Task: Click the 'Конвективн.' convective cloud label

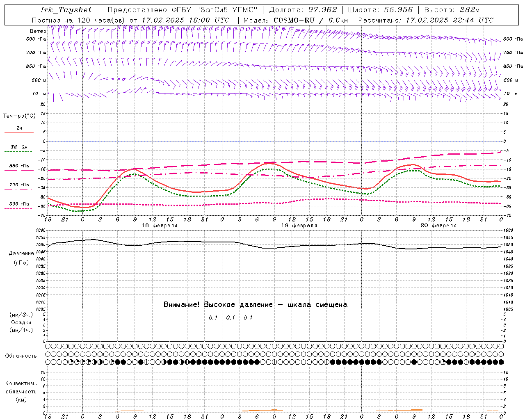Action: point(21,383)
